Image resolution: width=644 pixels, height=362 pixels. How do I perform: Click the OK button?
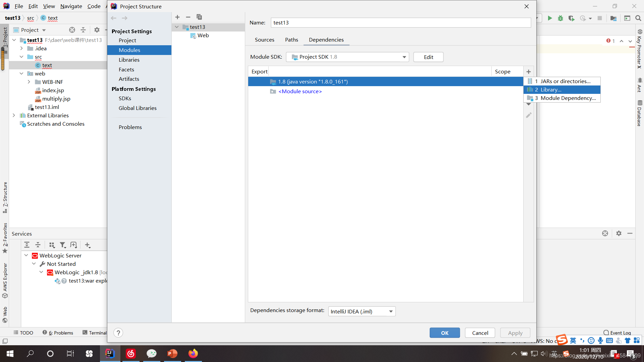(445, 333)
